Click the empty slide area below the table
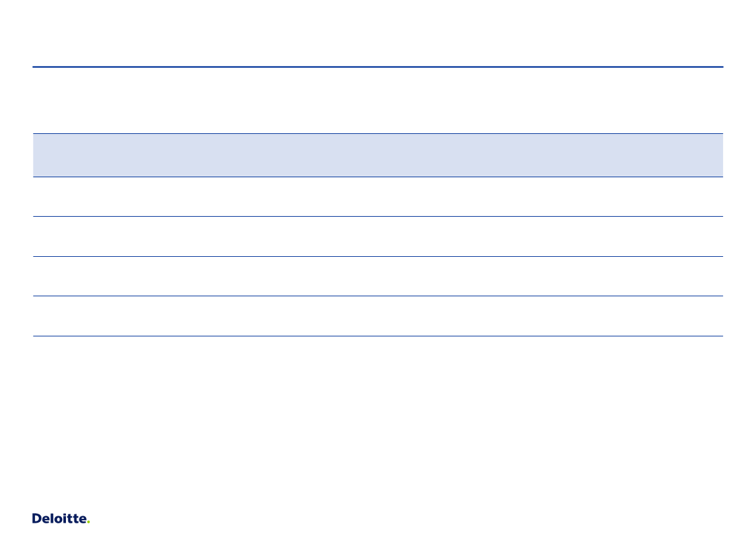This screenshot has height=535, width=756. coord(378,420)
